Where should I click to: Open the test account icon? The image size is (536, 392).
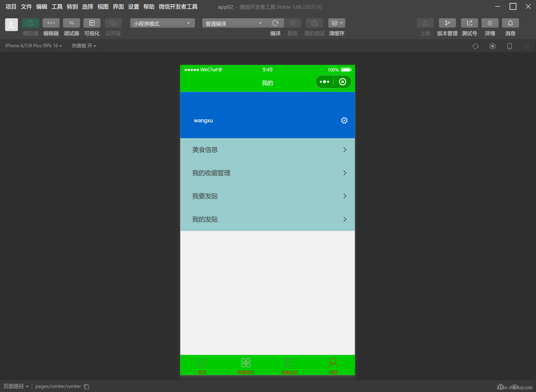point(469,23)
